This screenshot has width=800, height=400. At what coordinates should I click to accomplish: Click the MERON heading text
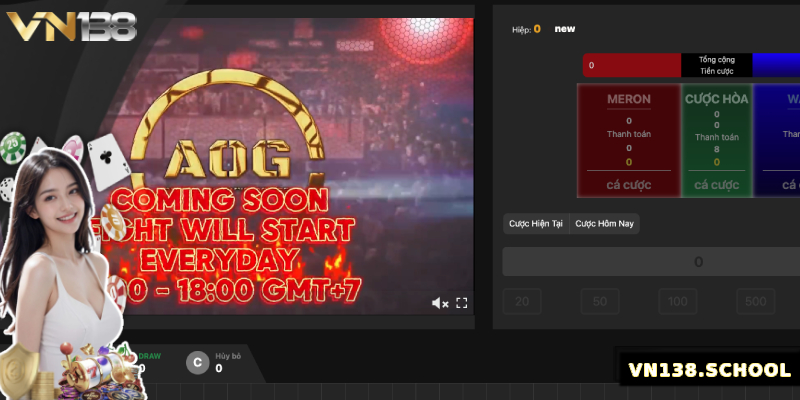(x=629, y=99)
